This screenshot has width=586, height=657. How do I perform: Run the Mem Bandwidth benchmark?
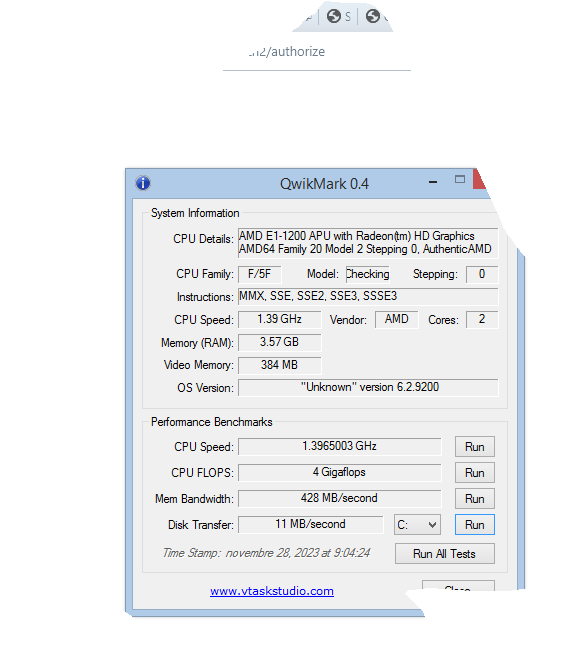coord(475,499)
